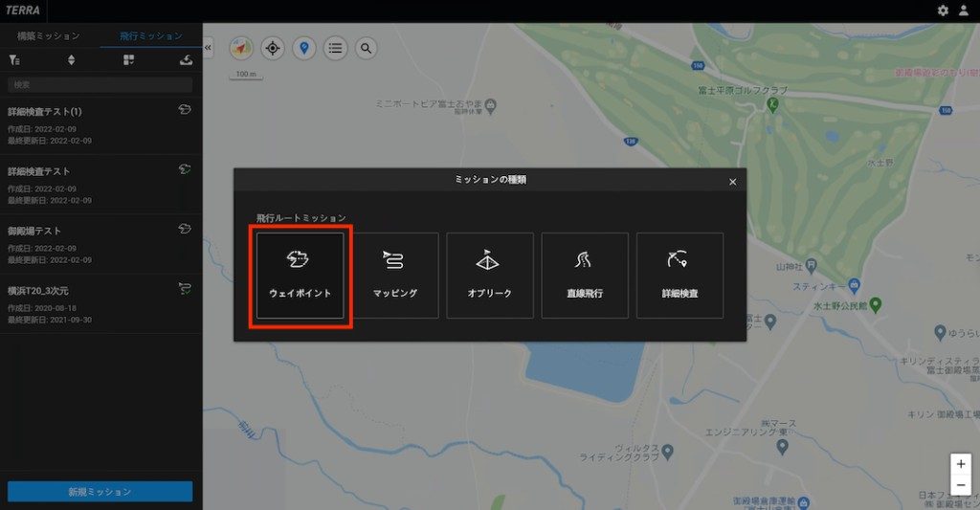Click the map search magnifier icon
The height and width of the screenshot is (510, 980).
pos(366,48)
